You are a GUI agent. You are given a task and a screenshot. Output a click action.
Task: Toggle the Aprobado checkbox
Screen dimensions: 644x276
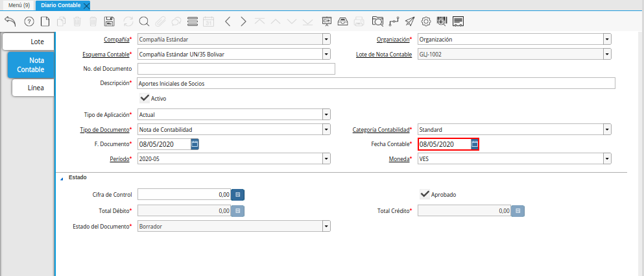[x=425, y=194]
